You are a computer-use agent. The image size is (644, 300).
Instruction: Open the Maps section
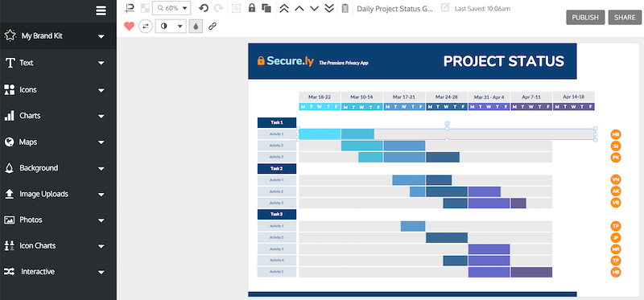tap(58, 142)
